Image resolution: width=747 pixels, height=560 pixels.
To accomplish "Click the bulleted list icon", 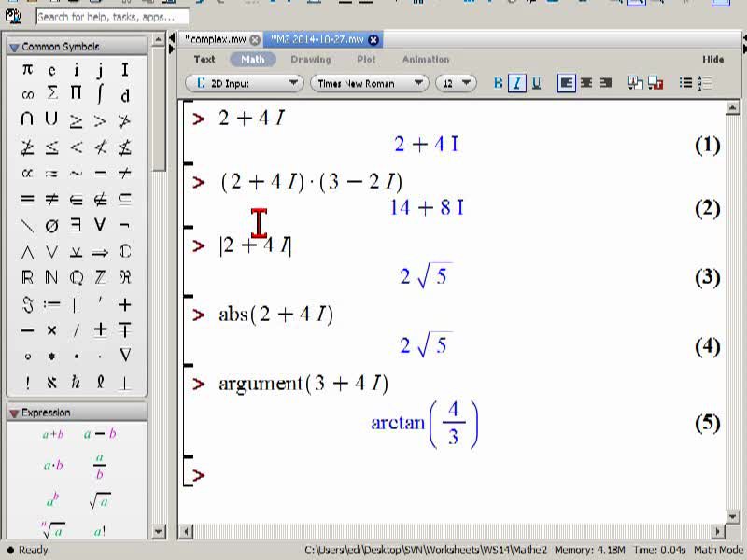I will click(x=685, y=83).
